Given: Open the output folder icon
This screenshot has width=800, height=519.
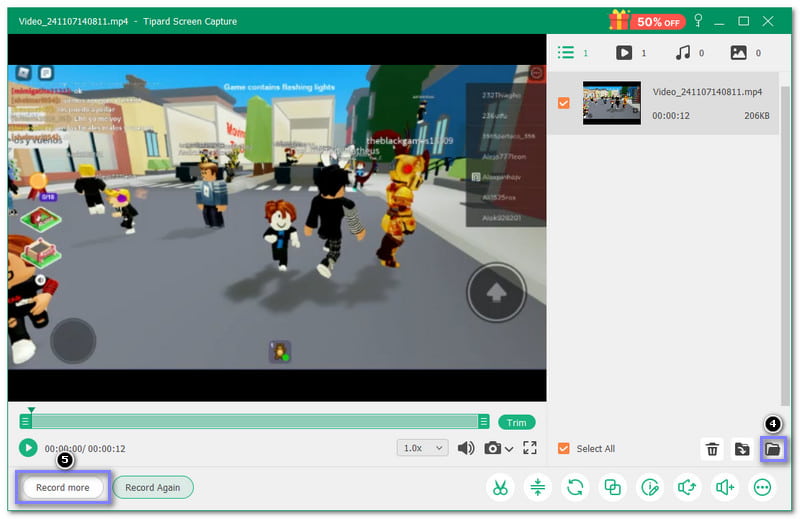Looking at the screenshot, I should click(772, 449).
